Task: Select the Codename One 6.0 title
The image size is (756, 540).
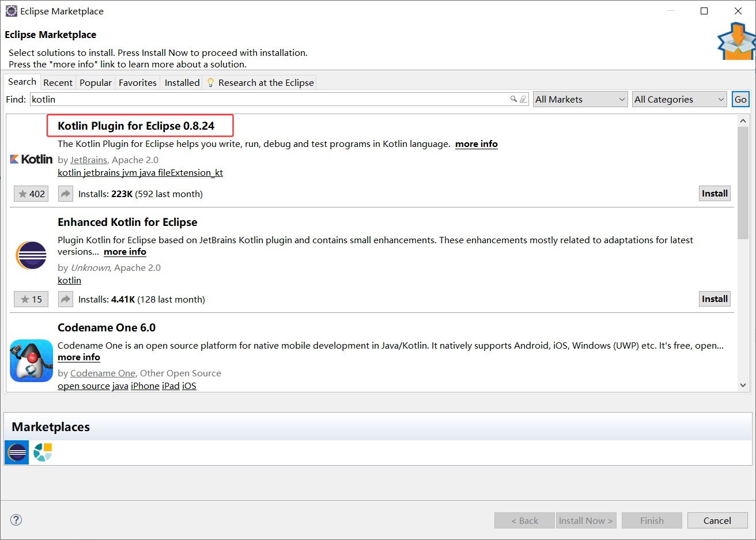Action: tap(107, 328)
